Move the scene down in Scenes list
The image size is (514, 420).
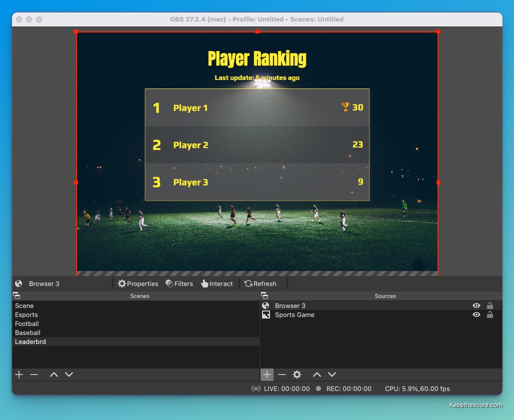[x=69, y=374]
